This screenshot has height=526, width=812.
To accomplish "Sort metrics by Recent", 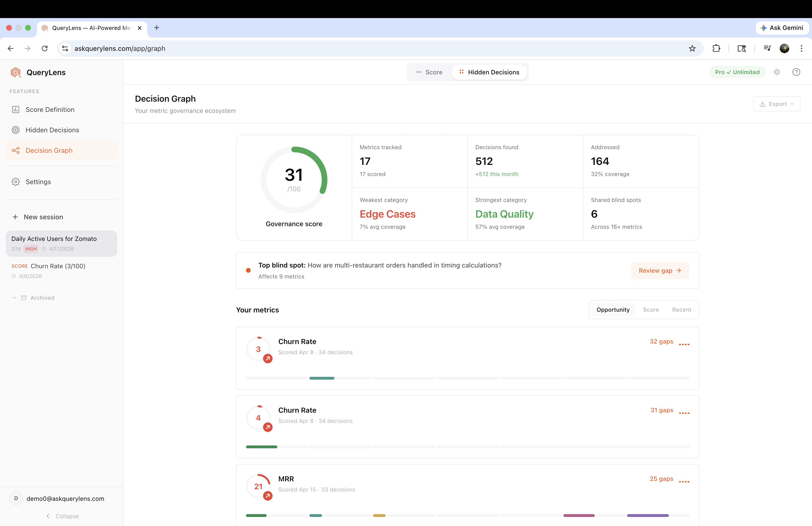I will [681, 310].
